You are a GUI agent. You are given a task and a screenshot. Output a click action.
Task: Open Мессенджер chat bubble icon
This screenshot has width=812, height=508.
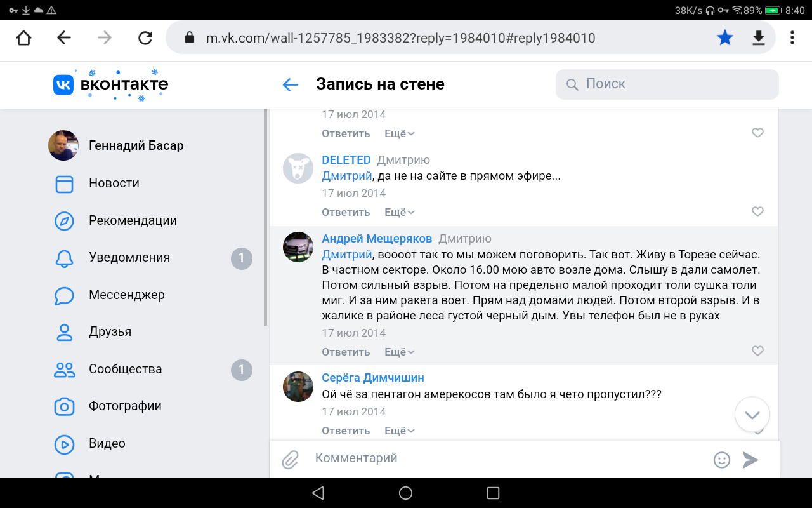click(64, 295)
